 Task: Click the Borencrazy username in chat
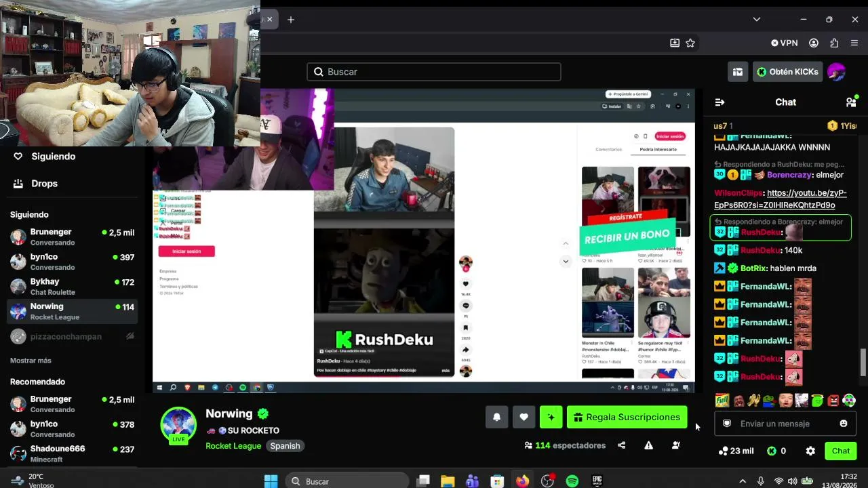(x=789, y=175)
